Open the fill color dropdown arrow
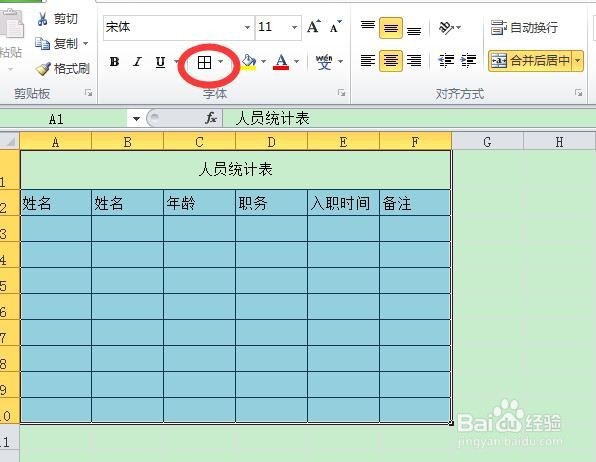 (x=263, y=61)
